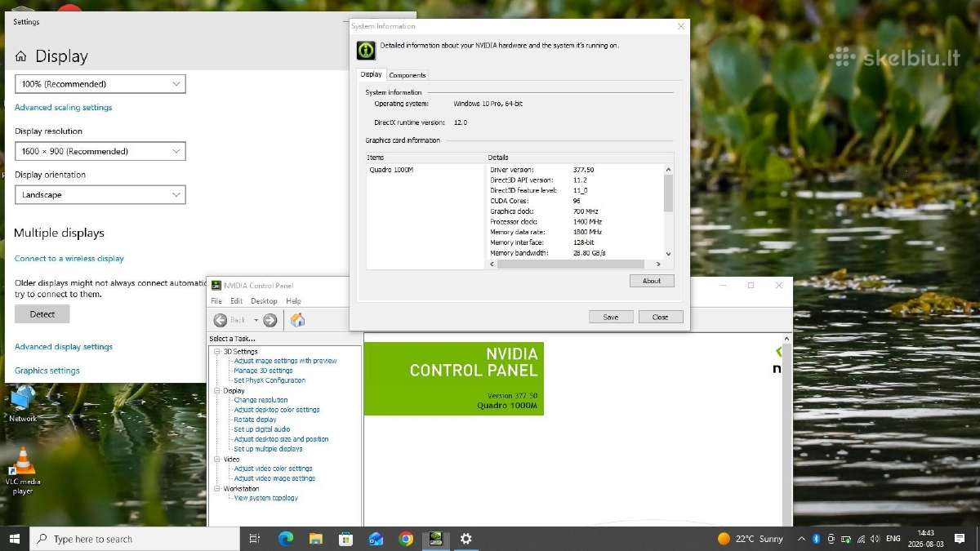Image resolution: width=980 pixels, height=551 pixels.
Task: Open View system topology task
Action: pyautogui.click(x=265, y=498)
